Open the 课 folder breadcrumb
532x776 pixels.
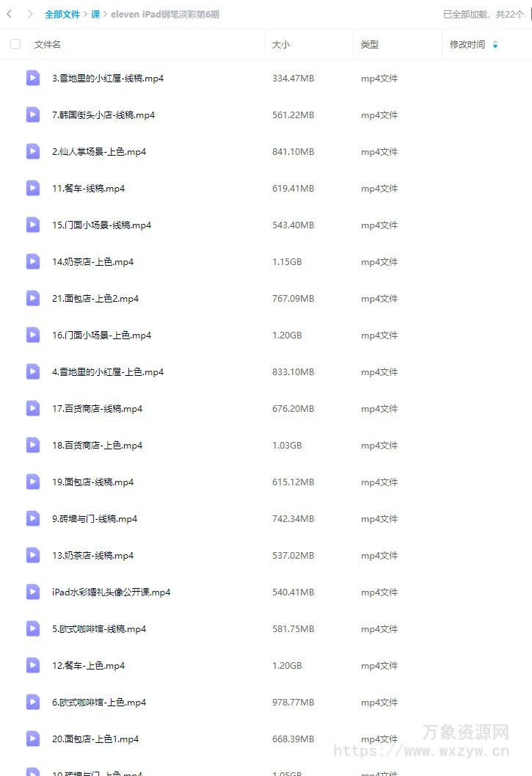(x=95, y=15)
